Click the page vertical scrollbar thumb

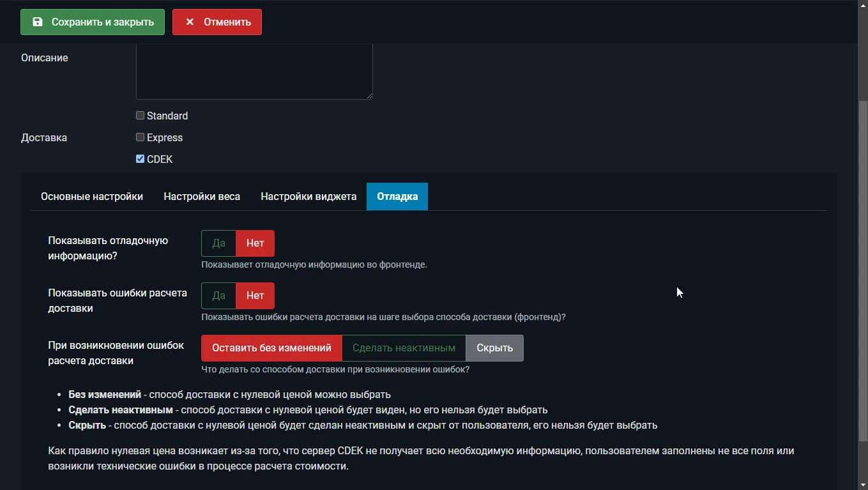[863, 272]
